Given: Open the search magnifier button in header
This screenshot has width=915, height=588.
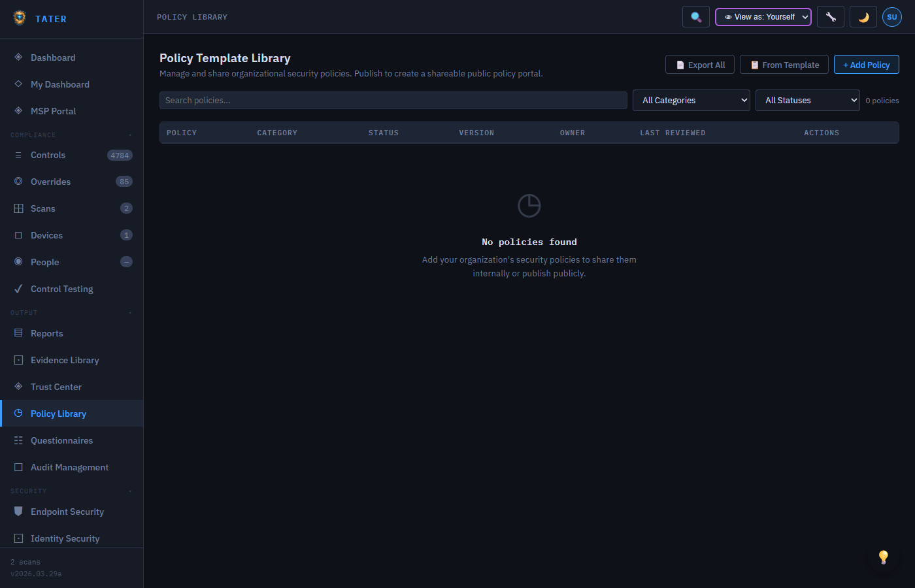Looking at the screenshot, I should pos(696,17).
